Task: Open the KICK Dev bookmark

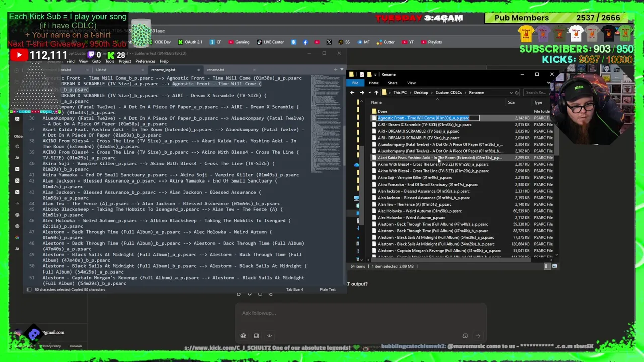Action: [x=158, y=42]
